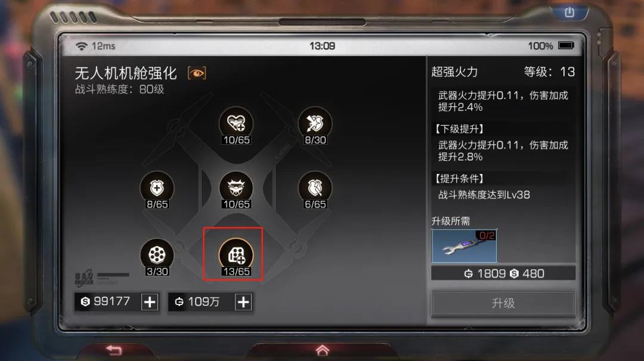Tap the Wi-Fi 12ms status indicator
Screen dimensions: 644x361
[x=95, y=46]
